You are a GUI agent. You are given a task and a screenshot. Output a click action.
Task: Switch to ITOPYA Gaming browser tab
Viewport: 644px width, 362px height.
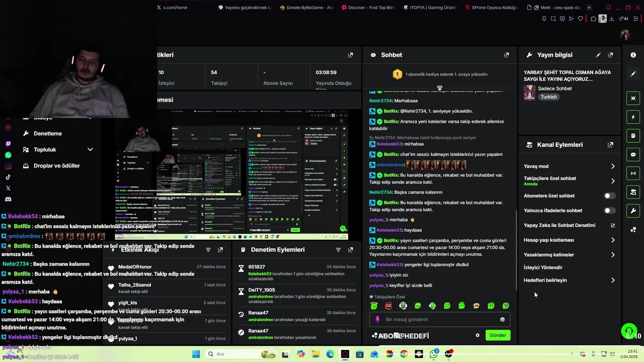pyautogui.click(x=429, y=8)
